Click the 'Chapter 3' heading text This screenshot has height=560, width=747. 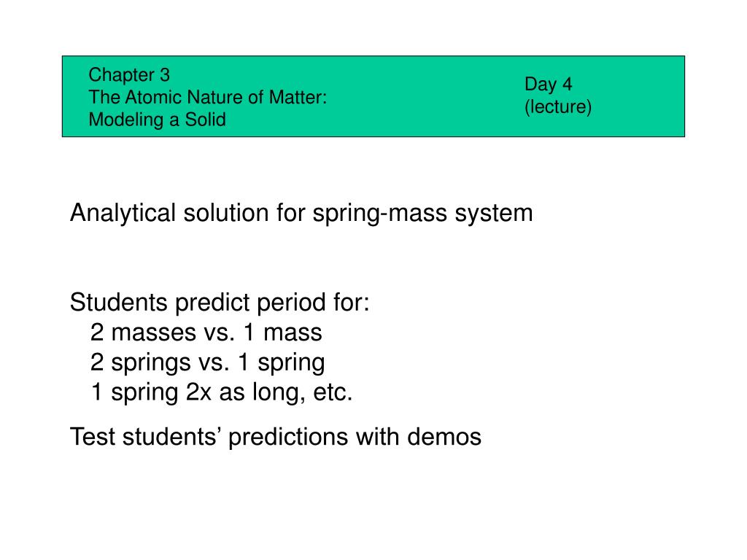[129, 75]
